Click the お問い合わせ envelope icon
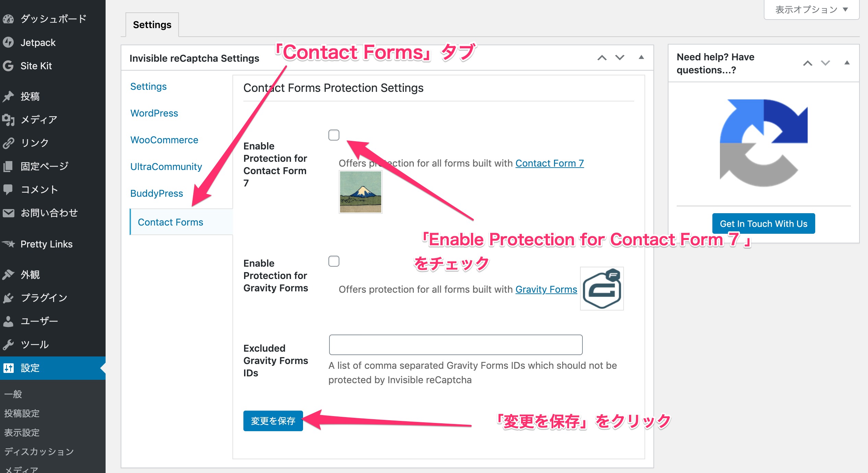The width and height of the screenshot is (868, 473). pyautogui.click(x=8, y=213)
